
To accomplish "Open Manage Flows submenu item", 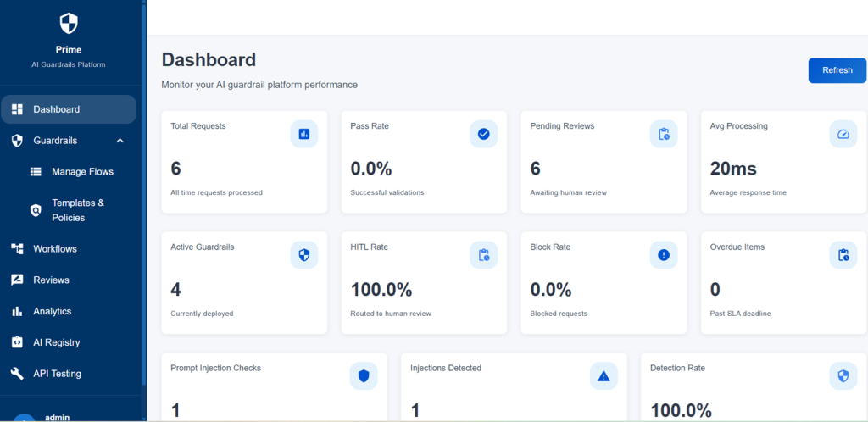I will [x=81, y=172].
